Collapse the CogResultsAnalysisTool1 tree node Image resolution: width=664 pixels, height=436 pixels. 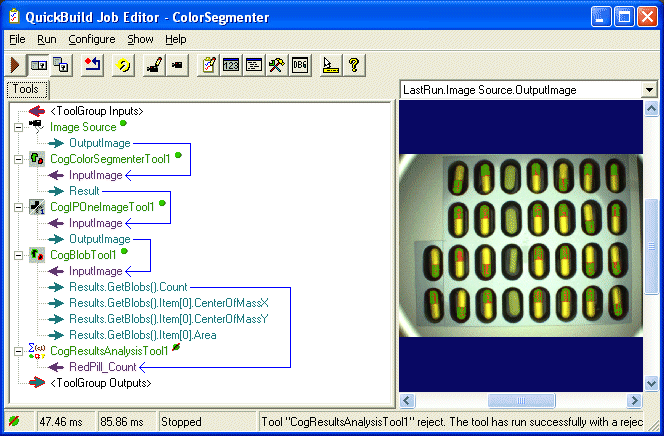click(x=18, y=351)
